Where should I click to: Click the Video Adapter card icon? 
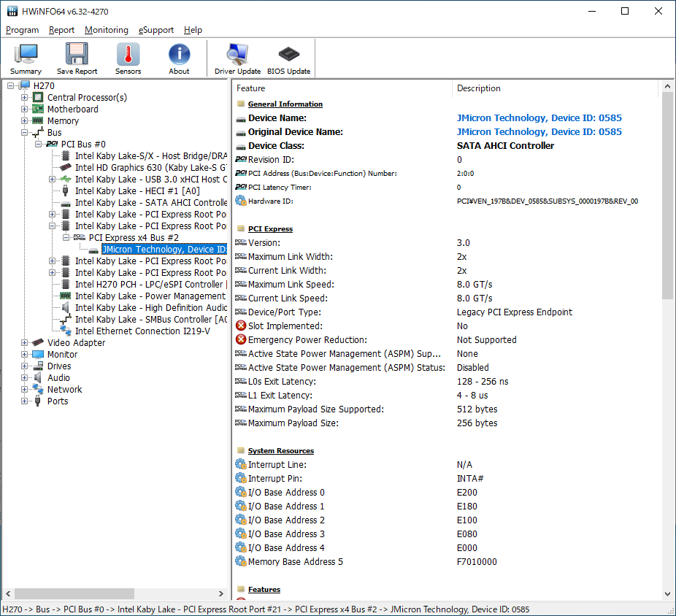point(38,342)
